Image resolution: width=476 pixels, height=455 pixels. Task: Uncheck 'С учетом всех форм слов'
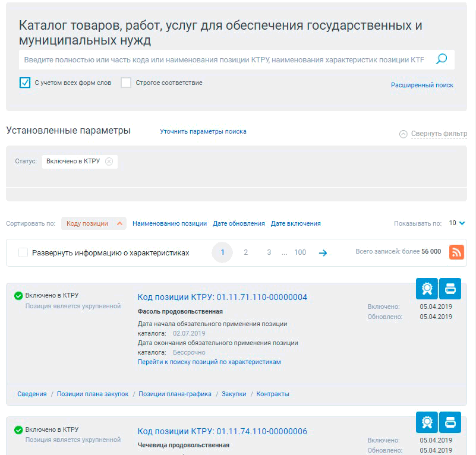[x=25, y=83]
